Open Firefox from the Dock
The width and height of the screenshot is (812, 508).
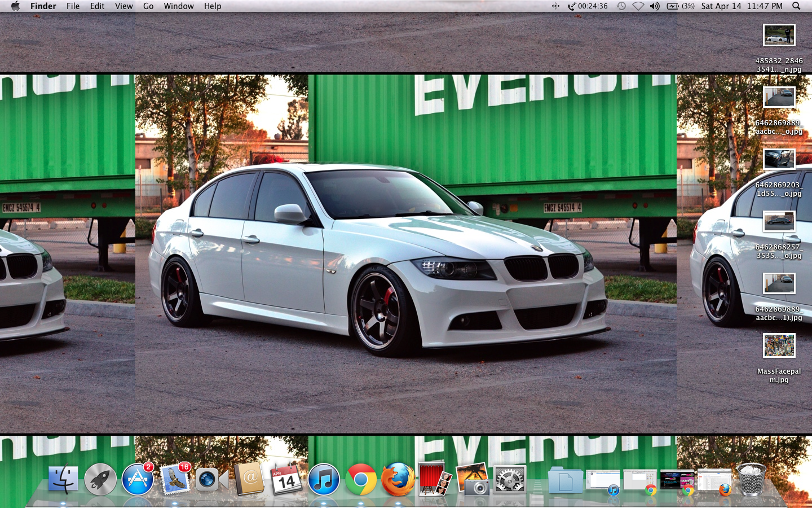[398, 479]
